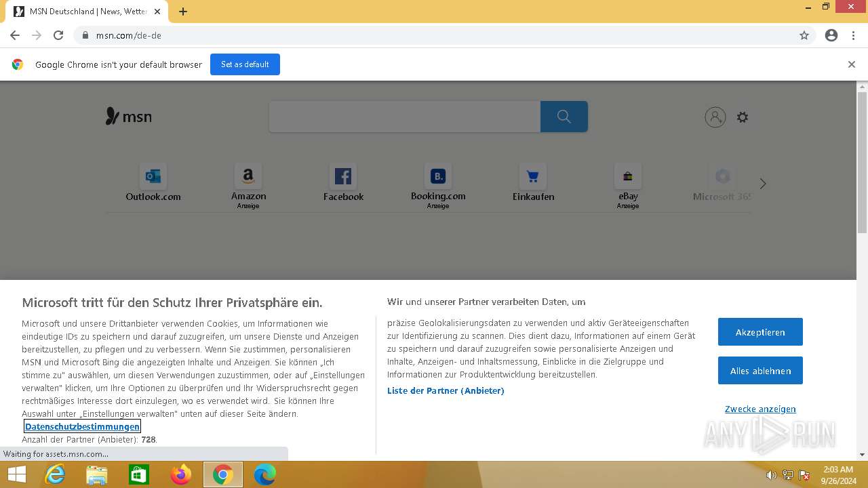Open a new tab with the plus button
Image resolution: width=868 pixels, height=488 pixels.
(x=183, y=12)
